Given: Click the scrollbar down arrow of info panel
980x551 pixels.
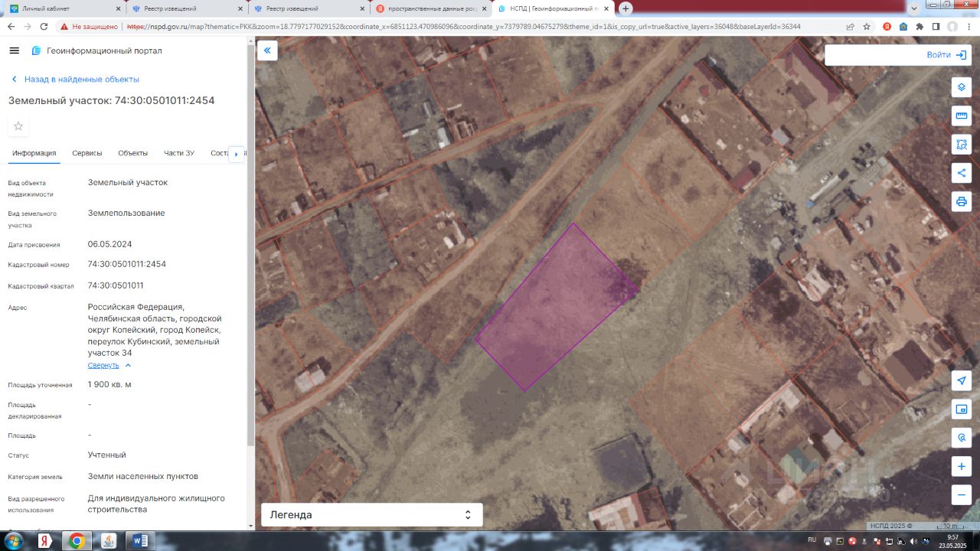Looking at the screenshot, I should [250, 526].
